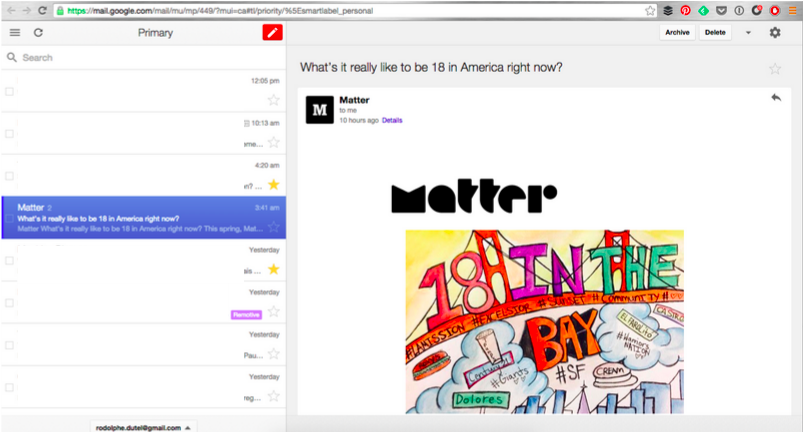Click the Matter logo image in email
804x432 pixels.
474,196
